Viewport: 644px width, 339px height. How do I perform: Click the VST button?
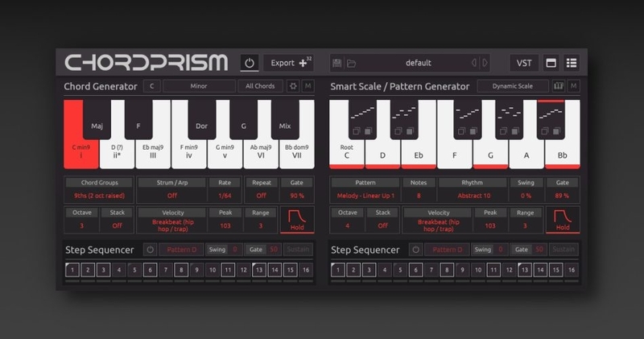524,64
